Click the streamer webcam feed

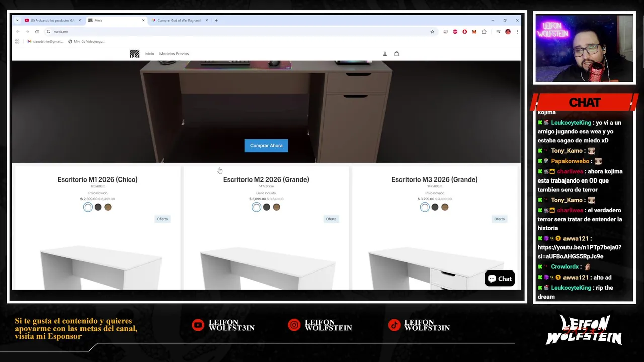point(584,48)
